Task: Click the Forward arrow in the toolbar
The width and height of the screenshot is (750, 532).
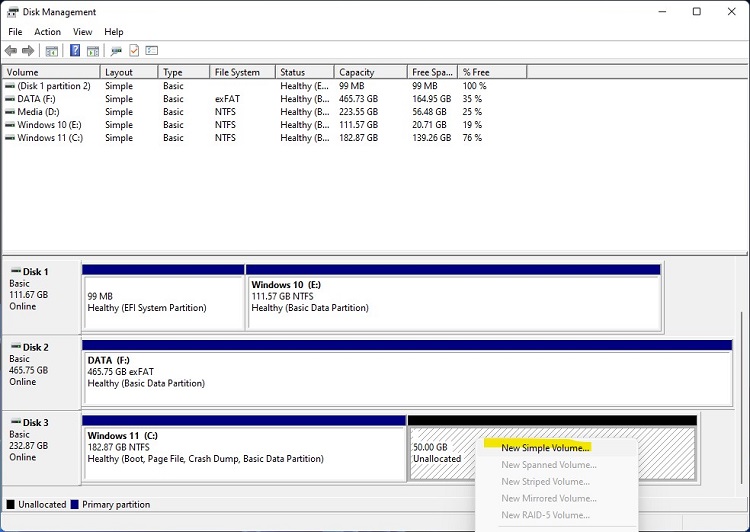Action: click(x=28, y=50)
